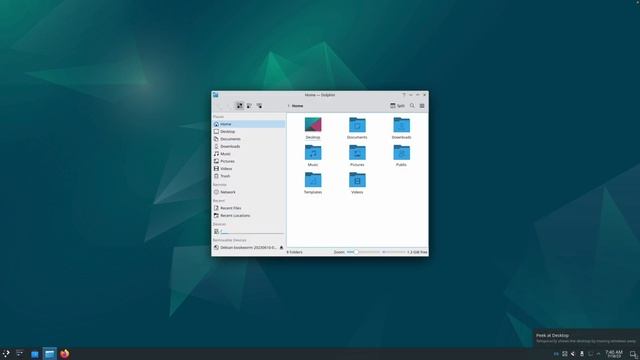Click the Dolphin task in taskbar
The image size is (640, 360).
[49, 354]
